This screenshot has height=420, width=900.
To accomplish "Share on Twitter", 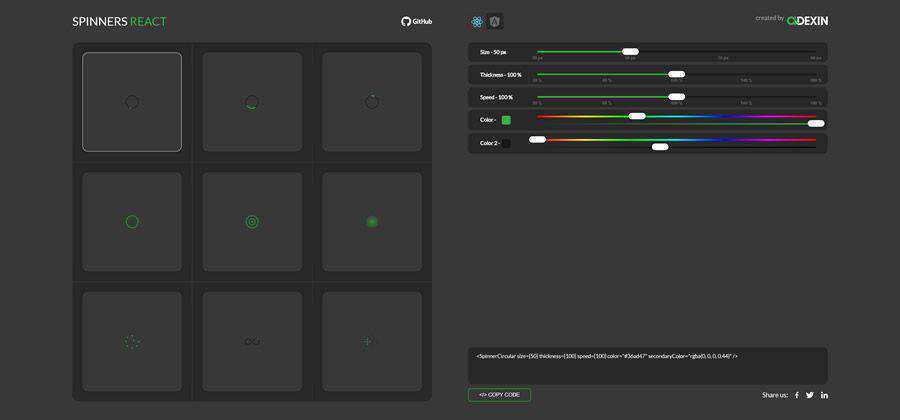I will (810, 395).
